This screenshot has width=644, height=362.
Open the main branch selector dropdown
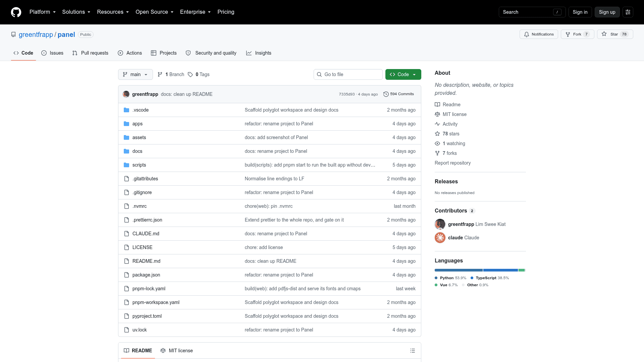136,74
